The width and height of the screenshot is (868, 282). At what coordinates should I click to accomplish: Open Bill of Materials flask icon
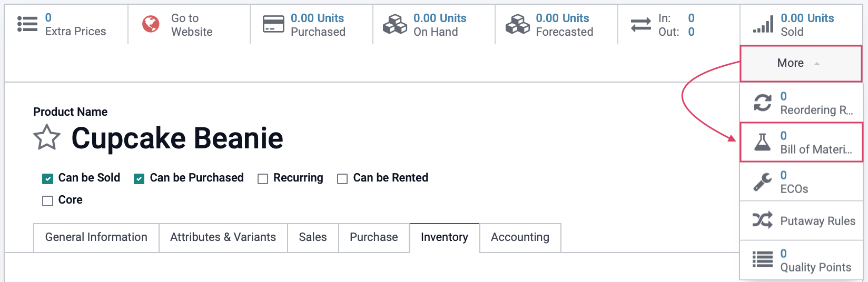point(763,142)
